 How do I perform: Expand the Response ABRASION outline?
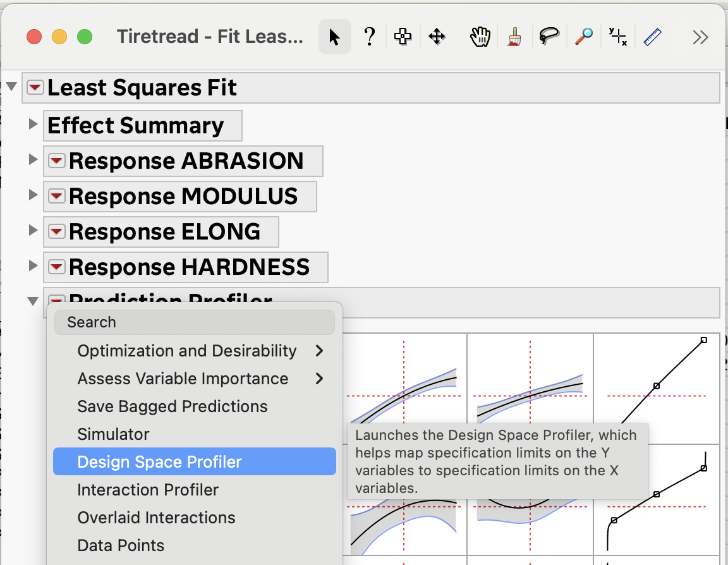pyautogui.click(x=33, y=160)
